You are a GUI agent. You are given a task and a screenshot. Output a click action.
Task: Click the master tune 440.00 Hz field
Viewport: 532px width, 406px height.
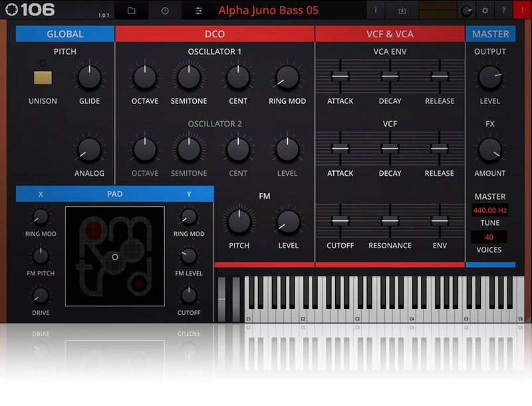489,210
